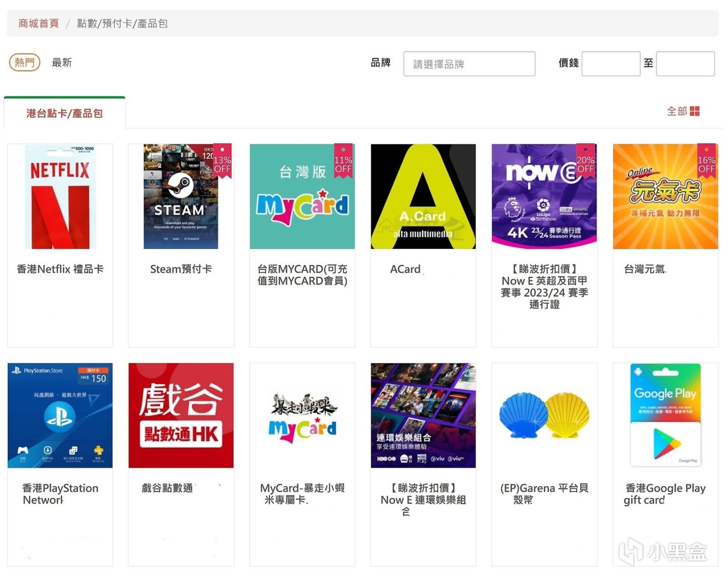Image resolution: width=728 pixels, height=580 pixels.
Task: Open the 暴走小蝦米 MyCard image
Action: 302,415
